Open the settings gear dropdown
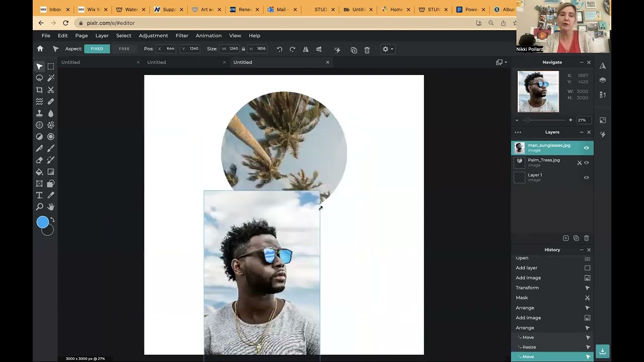This screenshot has width=644, height=362. click(387, 49)
